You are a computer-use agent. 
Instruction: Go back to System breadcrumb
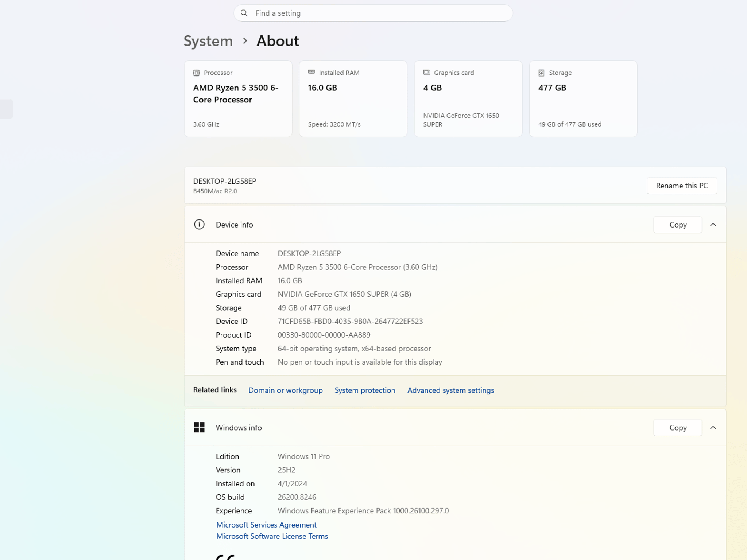click(x=208, y=41)
